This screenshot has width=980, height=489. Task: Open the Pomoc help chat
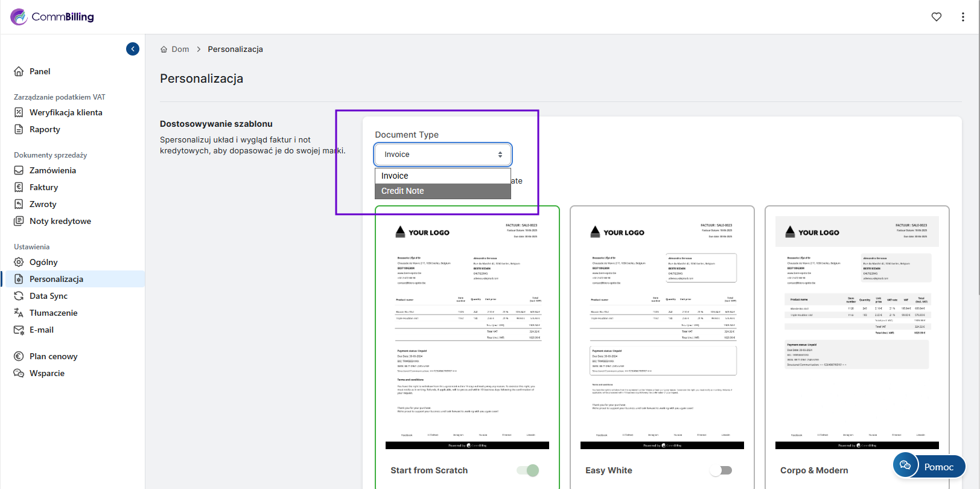(x=929, y=466)
